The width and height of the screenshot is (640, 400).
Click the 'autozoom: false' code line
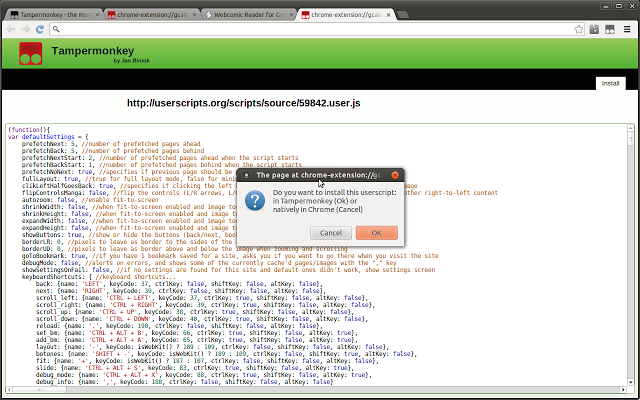tap(90, 200)
